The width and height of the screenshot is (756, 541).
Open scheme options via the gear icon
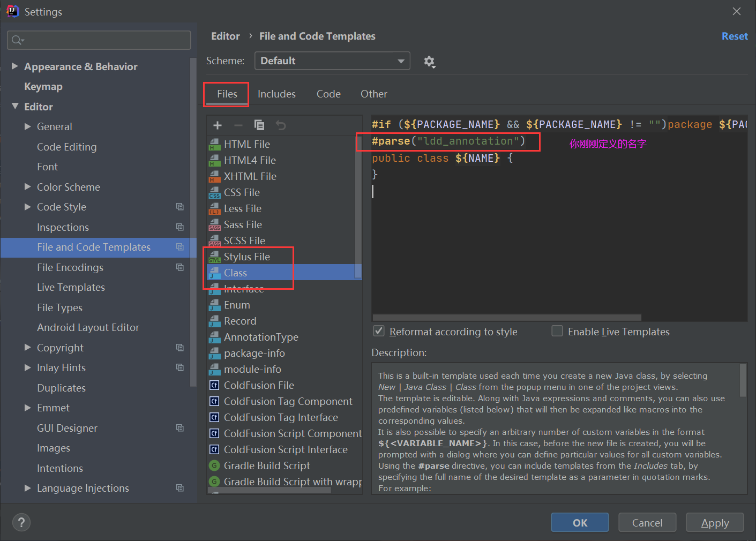(x=430, y=61)
